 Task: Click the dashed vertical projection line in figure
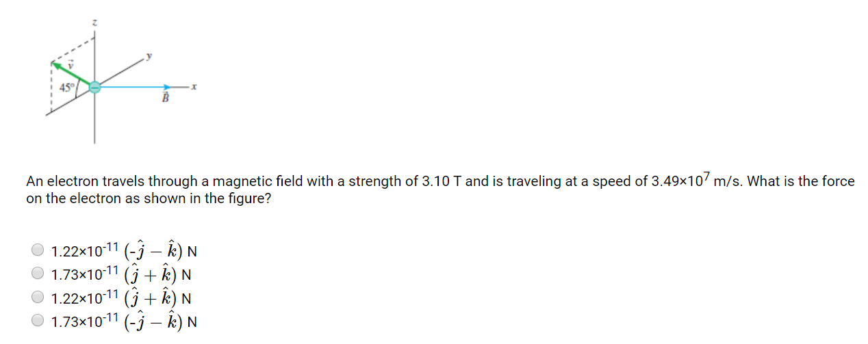coord(51,86)
